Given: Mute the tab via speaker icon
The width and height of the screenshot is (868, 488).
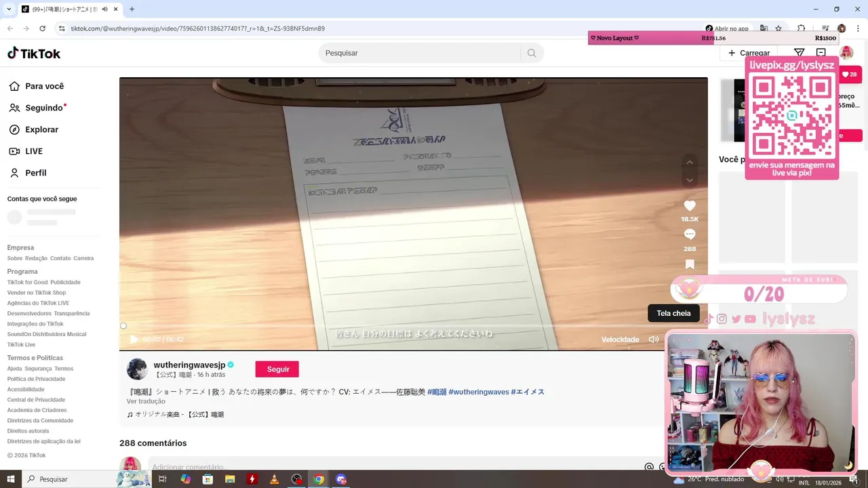Looking at the screenshot, I should point(104,9).
